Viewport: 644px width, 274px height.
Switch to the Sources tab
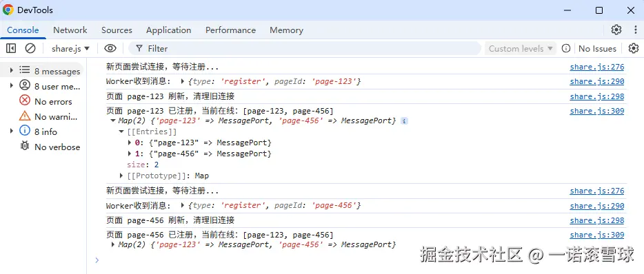click(117, 30)
